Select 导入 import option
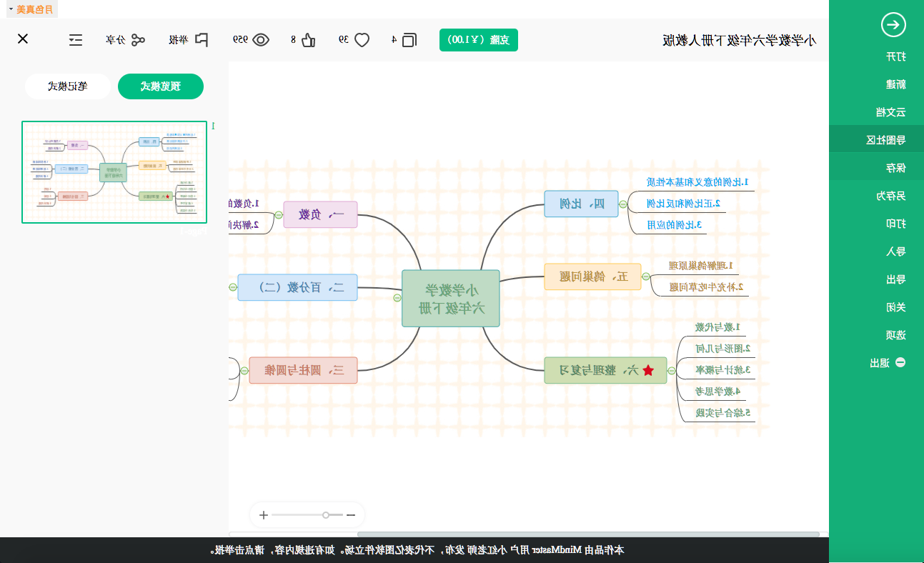This screenshot has width=924, height=563. click(x=896, y=251)
